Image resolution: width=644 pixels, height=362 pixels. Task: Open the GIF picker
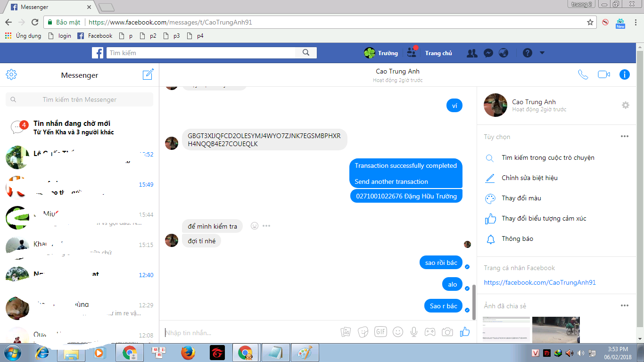[x=380, y=332]
